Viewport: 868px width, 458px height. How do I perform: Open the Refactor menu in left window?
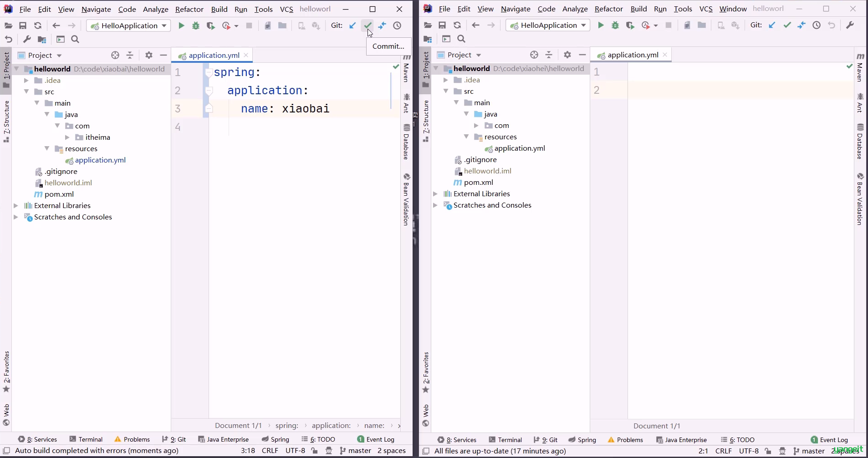(189, 9)
